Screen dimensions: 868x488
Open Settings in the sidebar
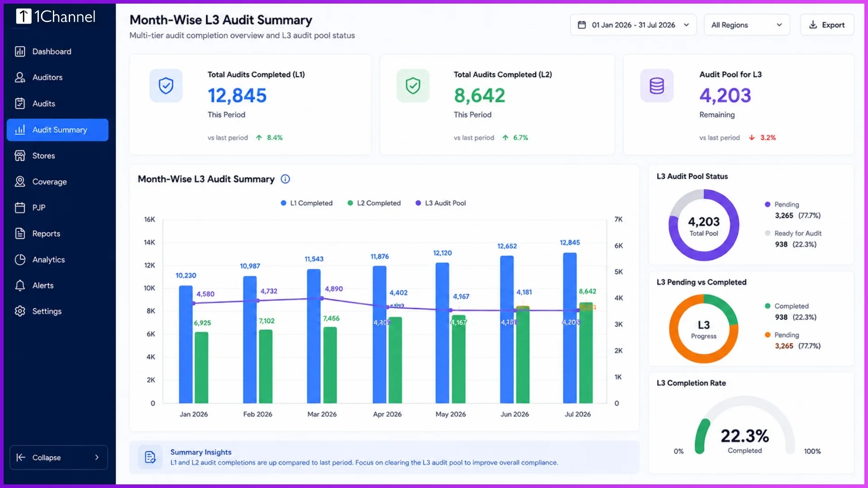[57, 311]
